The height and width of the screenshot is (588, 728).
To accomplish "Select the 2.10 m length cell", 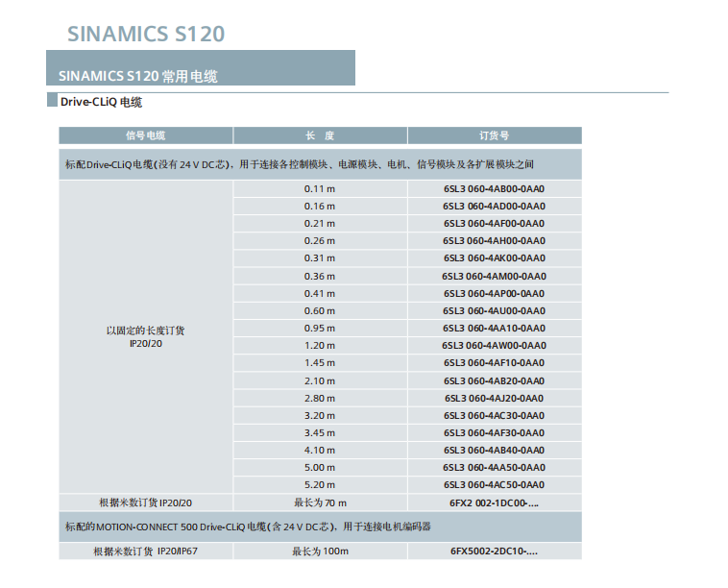I will click(321, 380).
